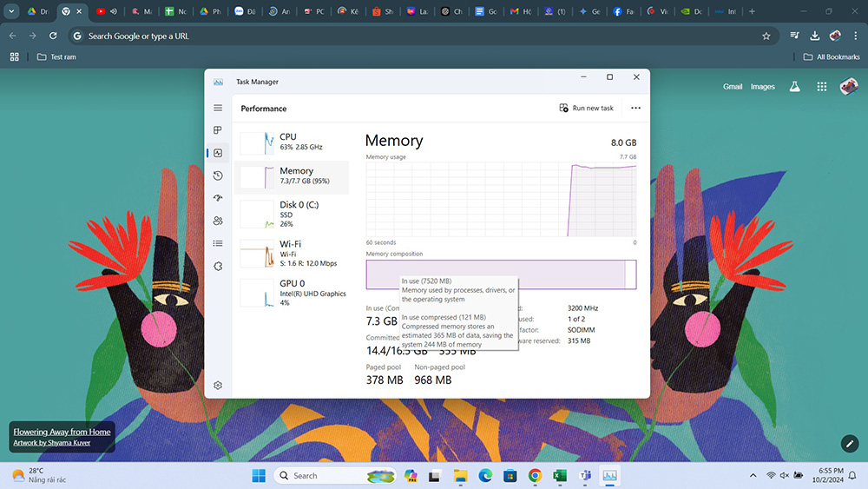
Task: Click the Chrome forward arrow
Action: click(x=33, y=36)
